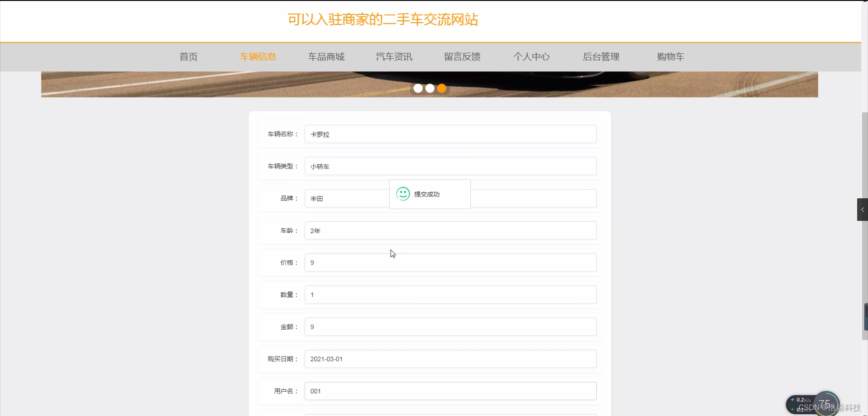Open the 车辆类型 vehicle type field
The height and width of the screenshot is (416, 868).
450,166
